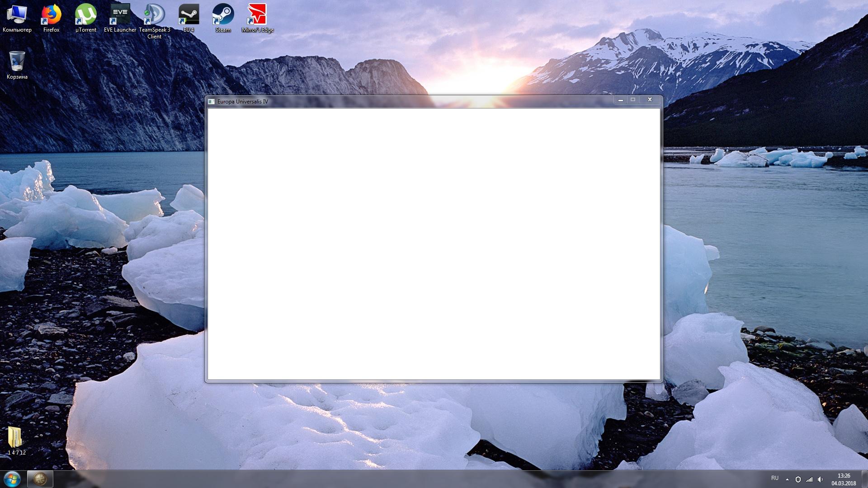
Task: Click the Europa Universalis IV title bar text
Action: (x=243, y=102)
